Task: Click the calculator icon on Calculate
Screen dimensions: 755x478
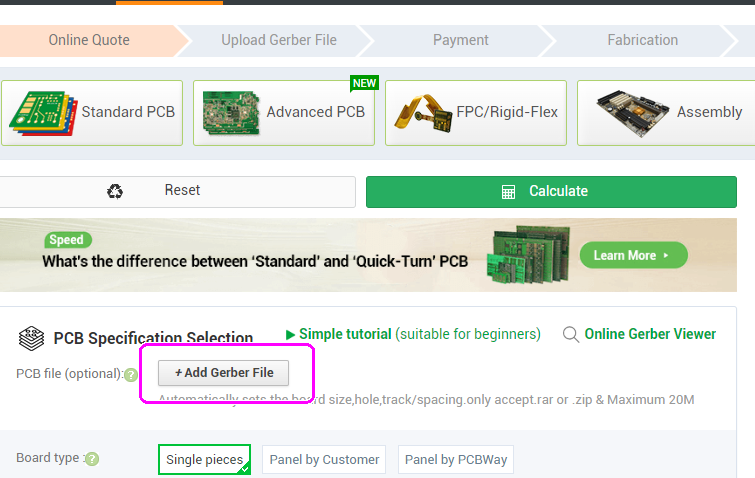Action: coord(508,192)
